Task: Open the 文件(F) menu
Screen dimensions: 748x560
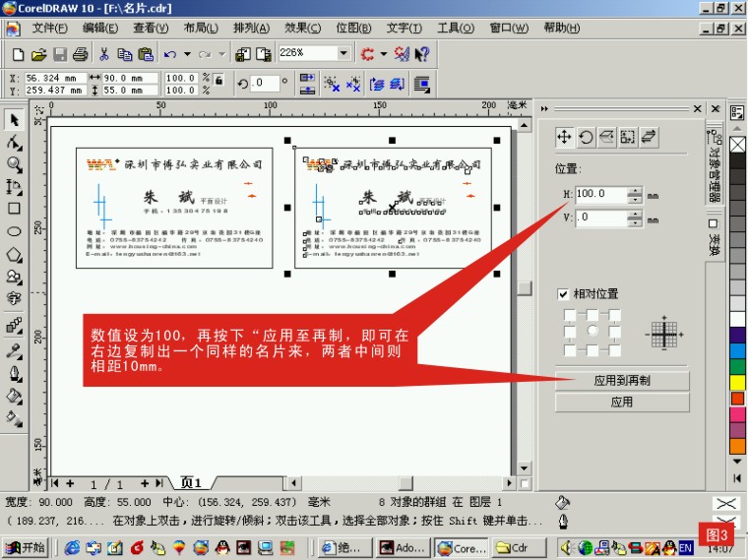Action: coord(49,29)
